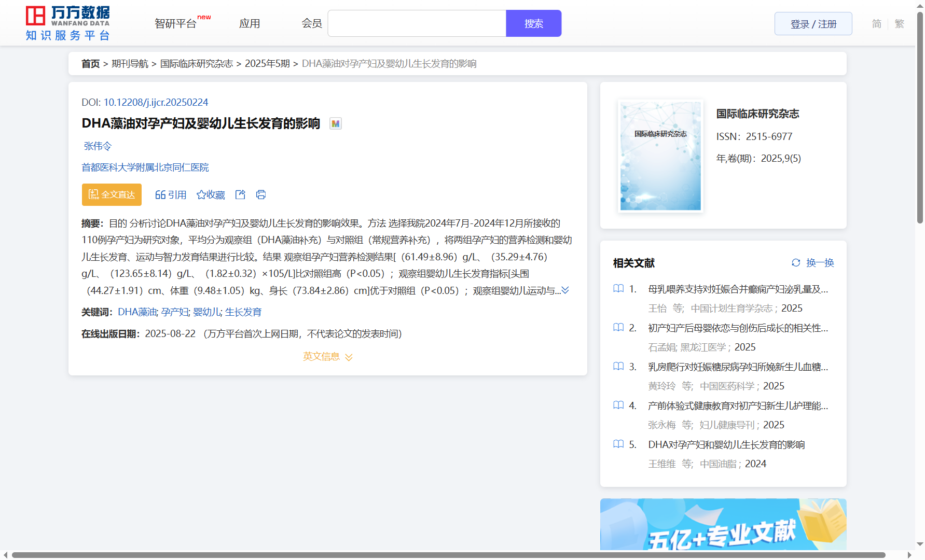Image resolution: width=925 pixels, height=560 pixels.
Task: Click the Wanfang Data logo
Action: [68, 23]
